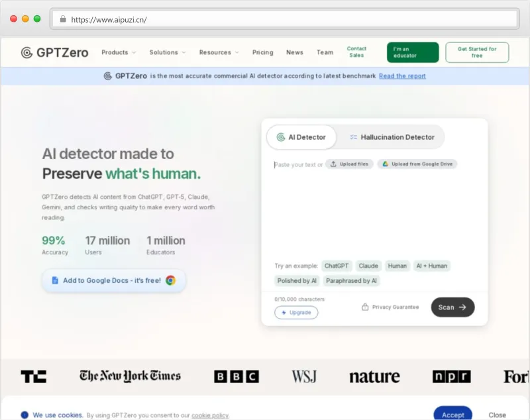Click the 0/10,000 characters counter
530x420 pixels.
point(299,299)
